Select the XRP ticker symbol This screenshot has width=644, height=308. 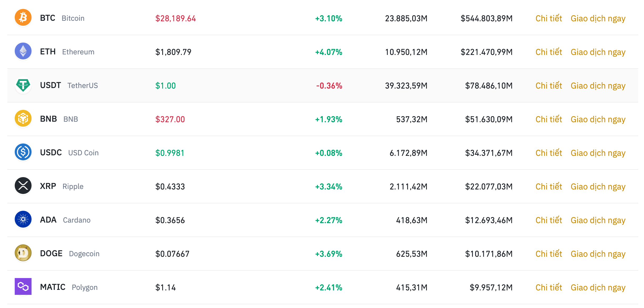[48, 186]
